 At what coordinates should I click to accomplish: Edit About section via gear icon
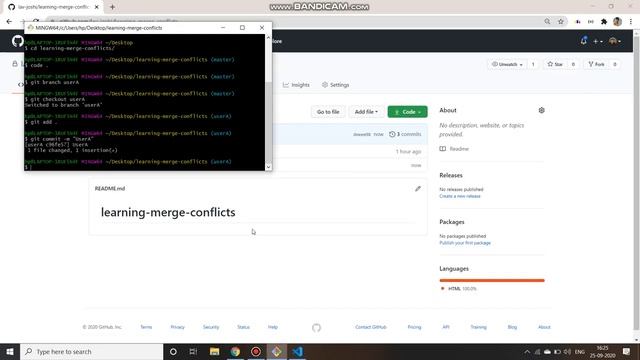point(541,110)
